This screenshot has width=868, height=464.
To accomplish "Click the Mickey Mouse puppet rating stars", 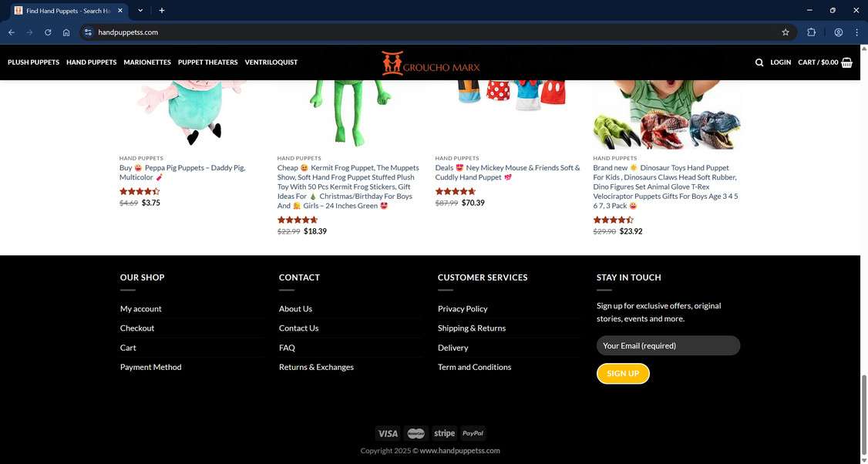I will click(455, 192).
